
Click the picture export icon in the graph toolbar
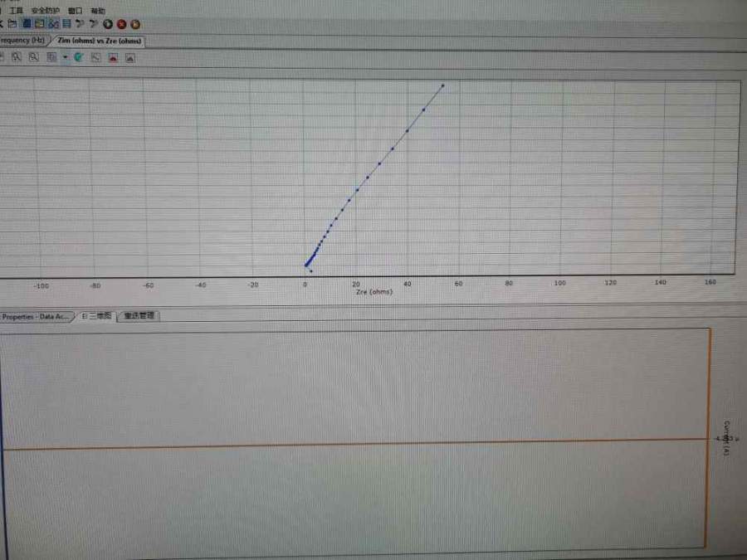(130, 58)
